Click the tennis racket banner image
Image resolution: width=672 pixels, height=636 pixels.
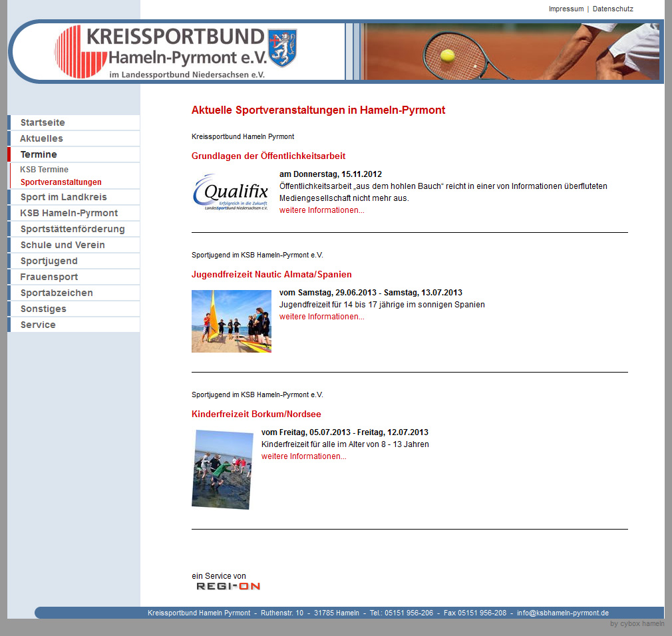tap(510, 51)
